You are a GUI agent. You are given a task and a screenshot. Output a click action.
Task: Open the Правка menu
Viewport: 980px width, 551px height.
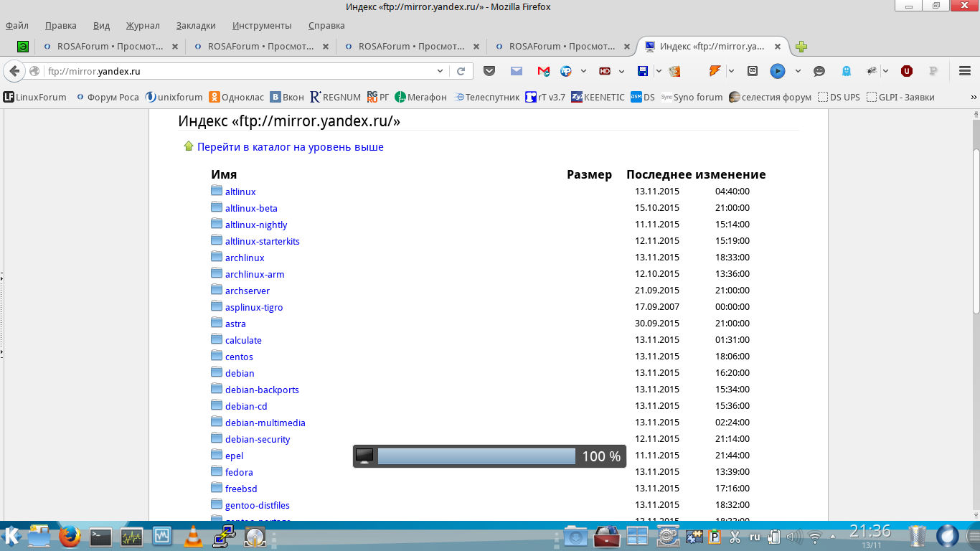pos(61,25)
